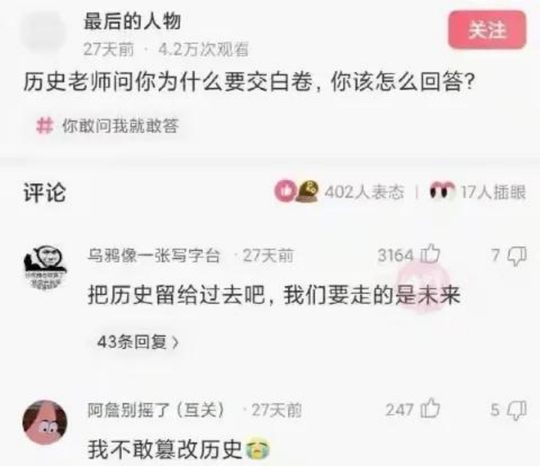The image size is (540, 466).
Task: Open username 最后的人物 profile
Action: click(132, 21)
